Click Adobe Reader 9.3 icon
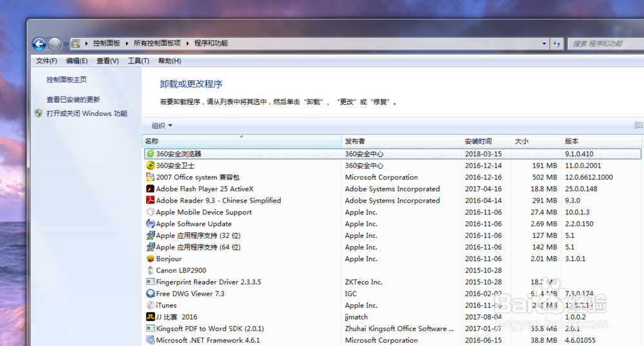 click(x=150, y=200)
